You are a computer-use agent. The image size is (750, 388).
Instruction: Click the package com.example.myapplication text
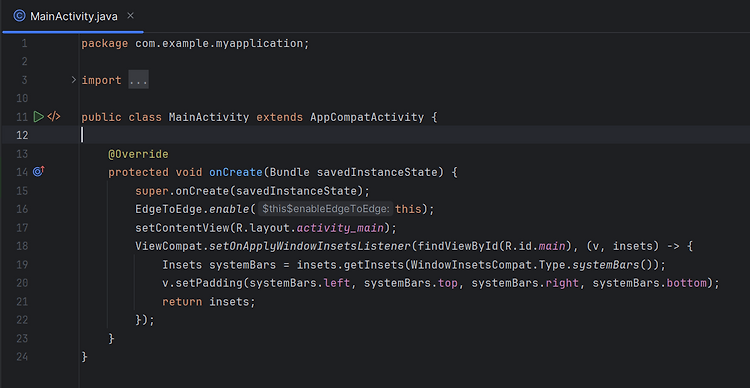(195, 44)
